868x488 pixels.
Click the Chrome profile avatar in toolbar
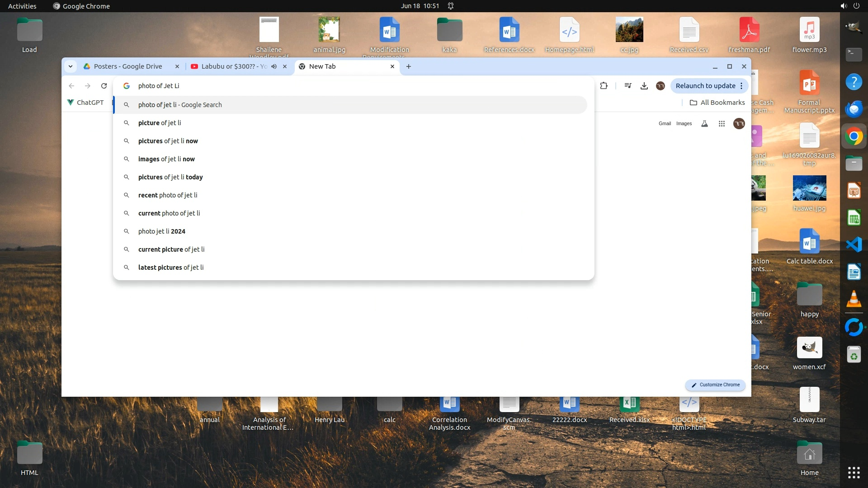[660, 86]
